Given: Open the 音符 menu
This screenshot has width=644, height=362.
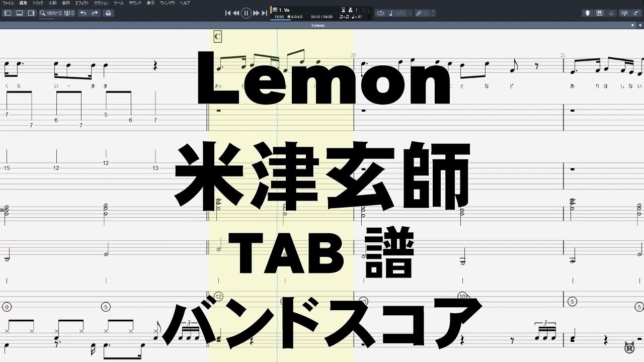Looking at the screenshot, I should click(x=66, y=3).
